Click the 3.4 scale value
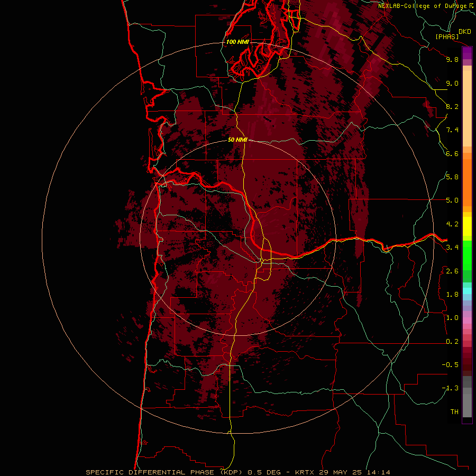The height and width of the screenshot is (476, 476). pos(452,248)
